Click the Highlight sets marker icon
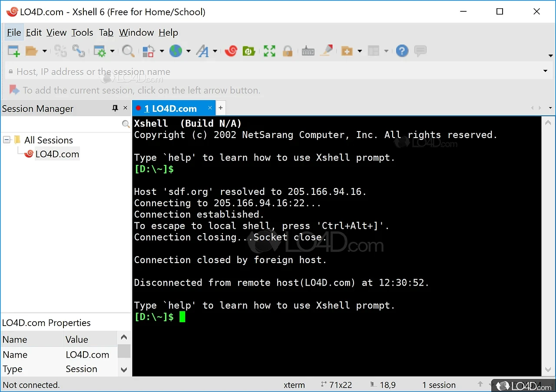The width and height of the screenshot is (556, 392). pyautogui.click(x=327, y=51)
